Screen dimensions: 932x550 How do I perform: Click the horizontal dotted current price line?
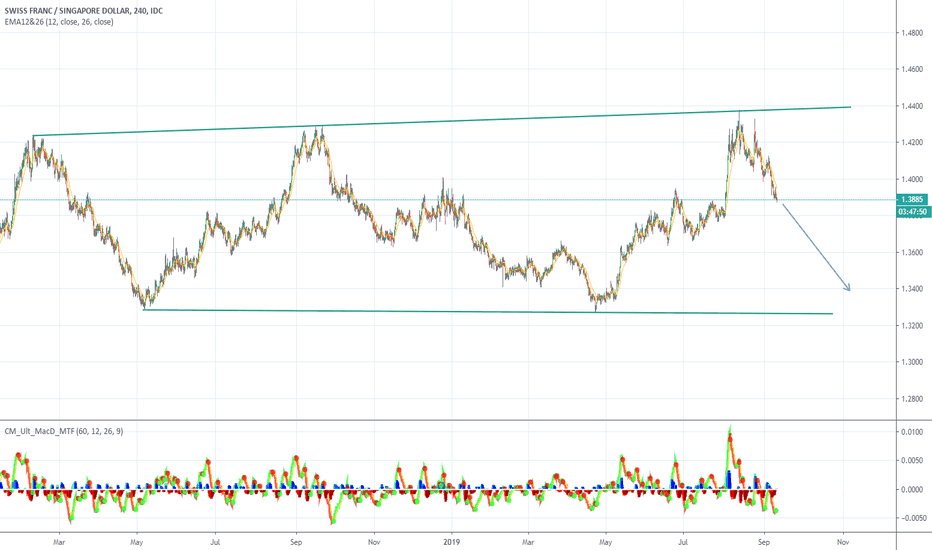click(x=447, y=200)
